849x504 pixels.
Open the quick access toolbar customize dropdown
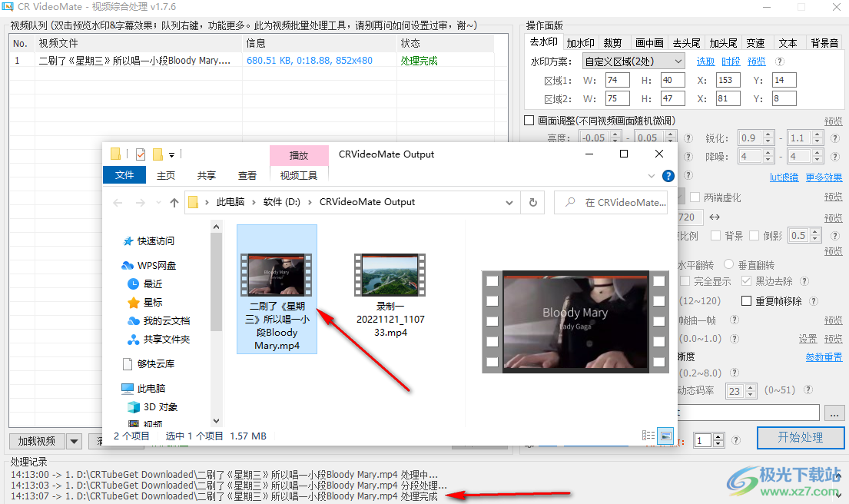point(171,155)
